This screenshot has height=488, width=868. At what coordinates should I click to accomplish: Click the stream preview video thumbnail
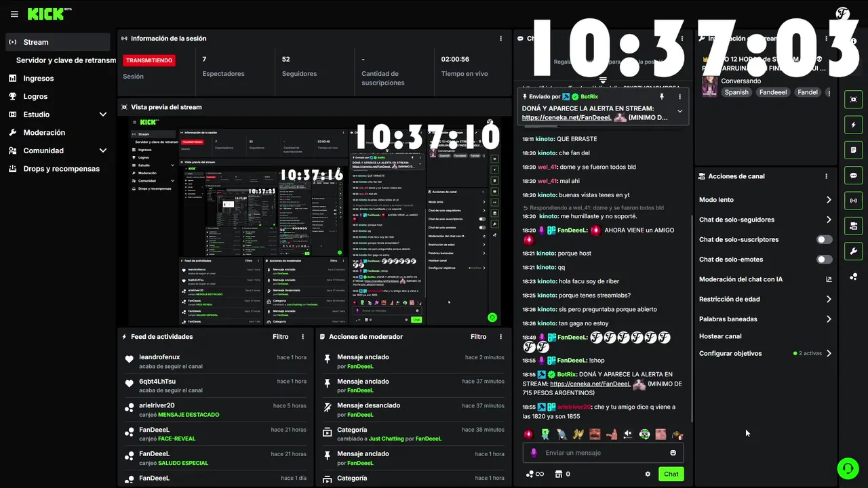pos(315,221)
